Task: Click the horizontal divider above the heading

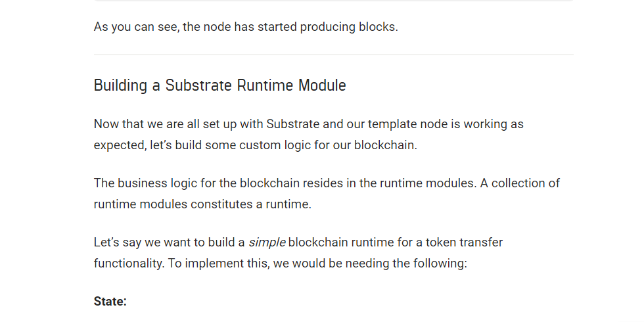Action: pyautogui.click(x=333, y=55)
